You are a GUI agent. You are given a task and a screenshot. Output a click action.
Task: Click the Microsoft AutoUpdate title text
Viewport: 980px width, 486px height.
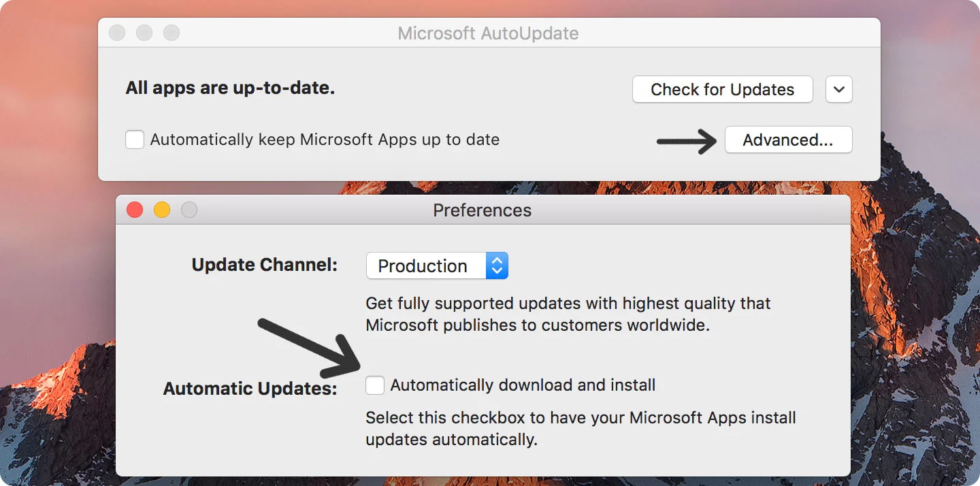pyautogui.click(x=488, y=33)
